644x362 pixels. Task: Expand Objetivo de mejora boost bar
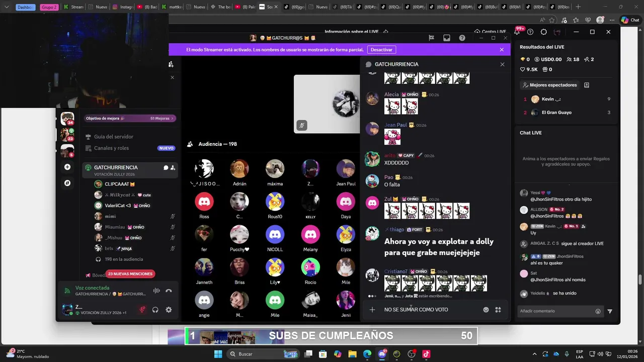[130, 119]
